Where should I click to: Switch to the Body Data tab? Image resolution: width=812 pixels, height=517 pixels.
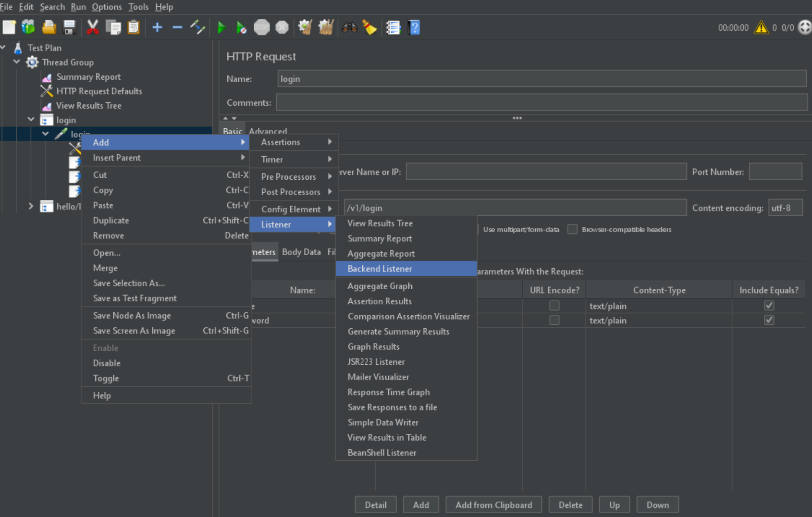click(301, 252)
